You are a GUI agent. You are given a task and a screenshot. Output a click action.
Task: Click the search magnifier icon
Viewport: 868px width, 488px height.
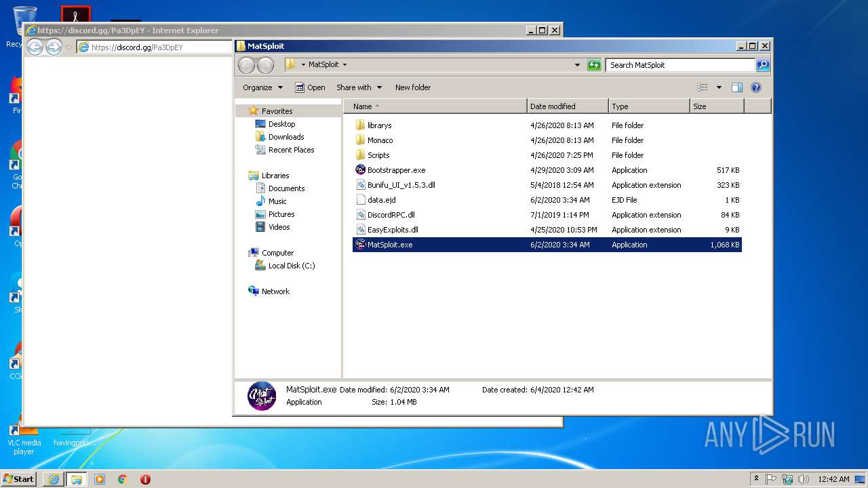click(763, 65)
